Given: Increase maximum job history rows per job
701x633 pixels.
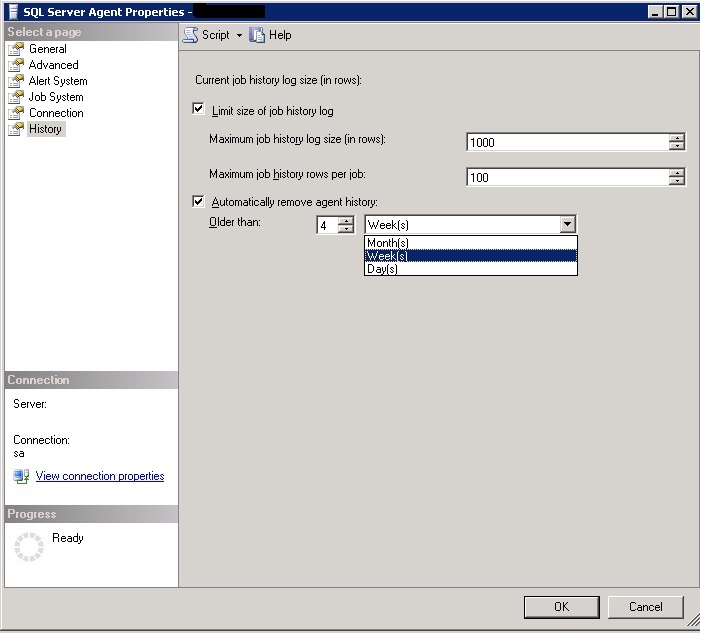Looking at the screenshot, I should 677,173.
